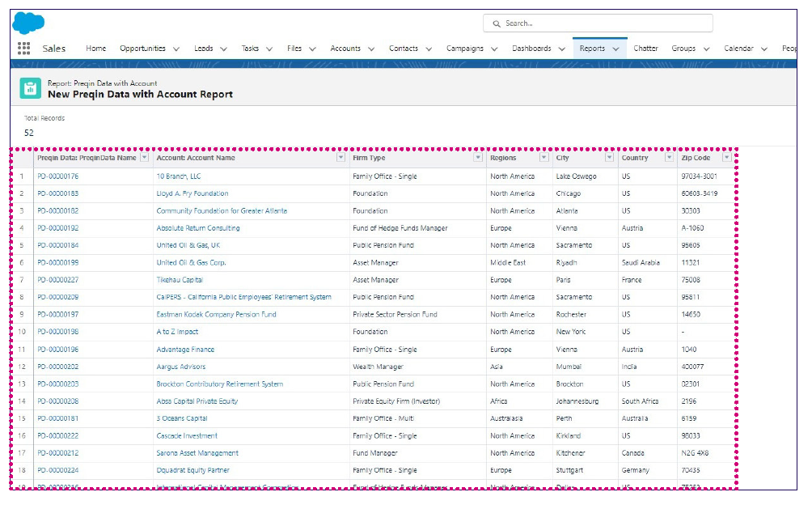Open the Accounts tab
Screen dimensions: 812x509
pos(345,49)
